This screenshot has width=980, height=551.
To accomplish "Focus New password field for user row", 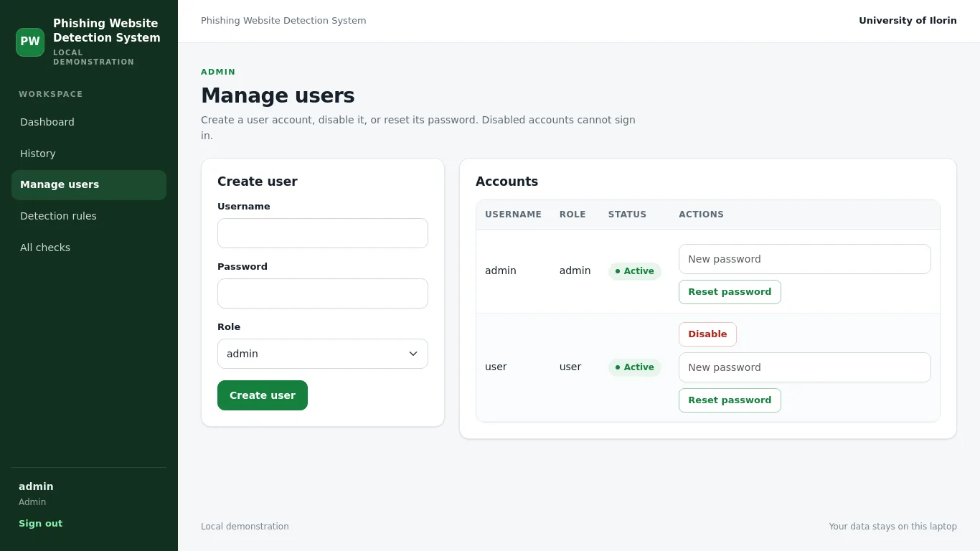I will pos(805,367).
